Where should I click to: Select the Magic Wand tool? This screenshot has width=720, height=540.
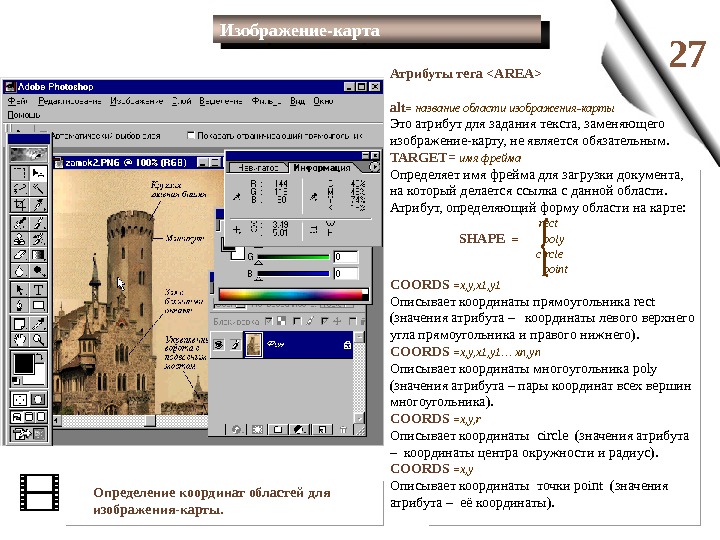pos(38,188)
